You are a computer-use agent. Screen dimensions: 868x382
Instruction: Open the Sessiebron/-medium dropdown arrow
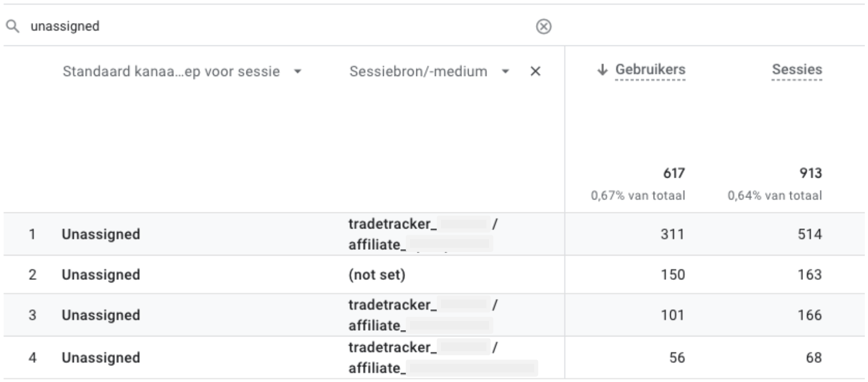[x=505, y=71]
